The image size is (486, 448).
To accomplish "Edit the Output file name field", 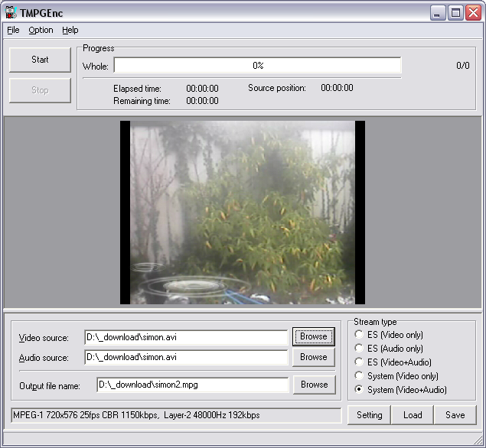I will tap(193, 385).
